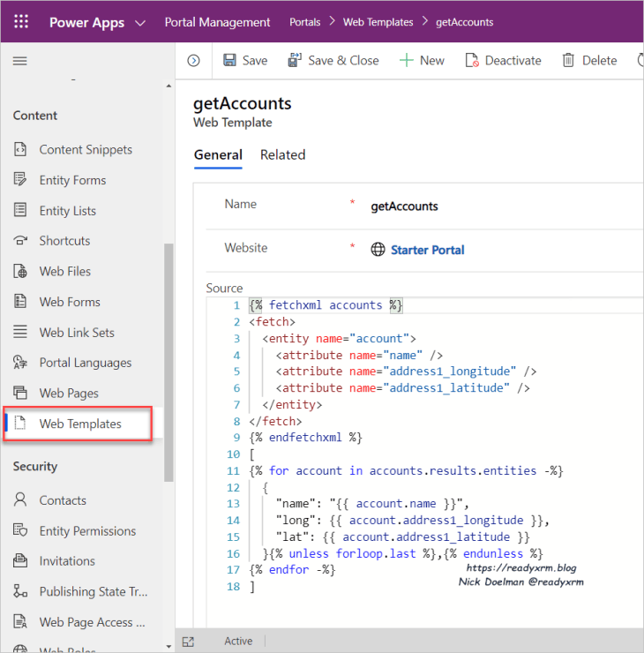Open the Starter Portal website link
Screen dimensions: 644x653
(x=428, y=250)
